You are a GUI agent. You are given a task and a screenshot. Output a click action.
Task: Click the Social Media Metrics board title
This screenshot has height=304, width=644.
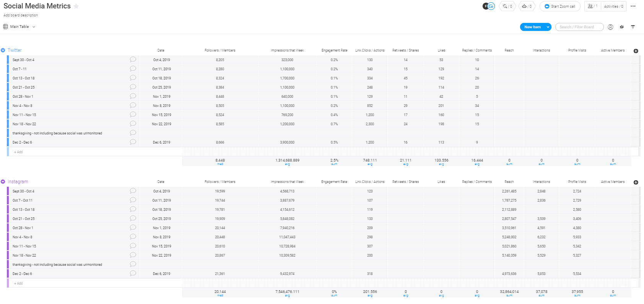point(37,6)
